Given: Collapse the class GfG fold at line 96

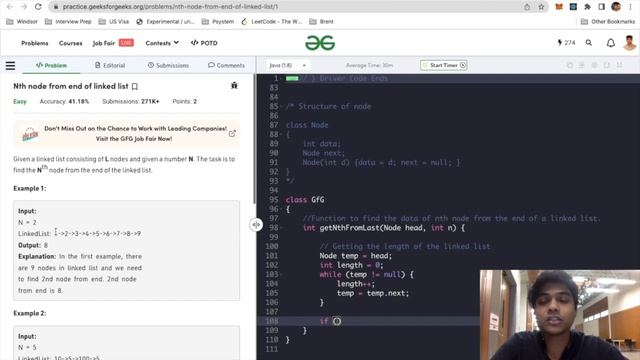Looking at the screenshot, I should [282, 209].
